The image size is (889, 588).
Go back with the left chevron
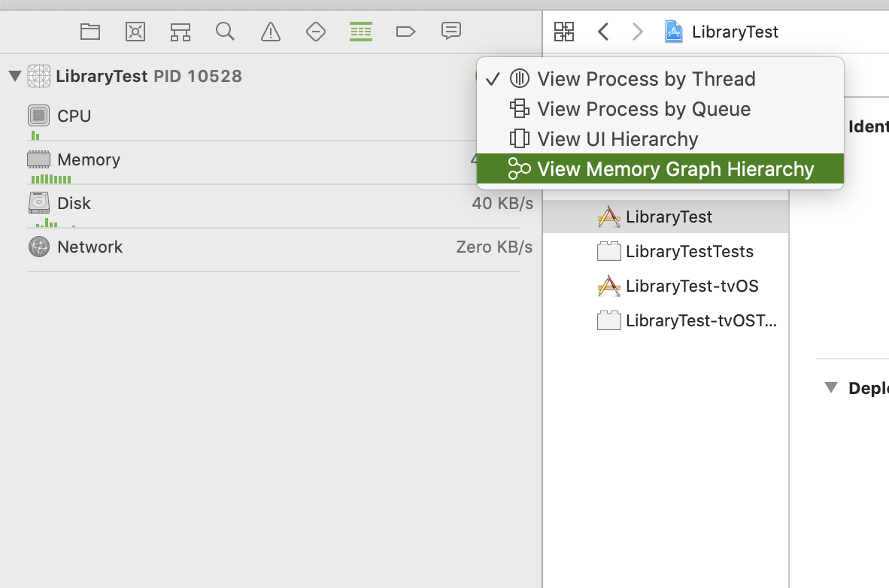[x=603, y=31]
